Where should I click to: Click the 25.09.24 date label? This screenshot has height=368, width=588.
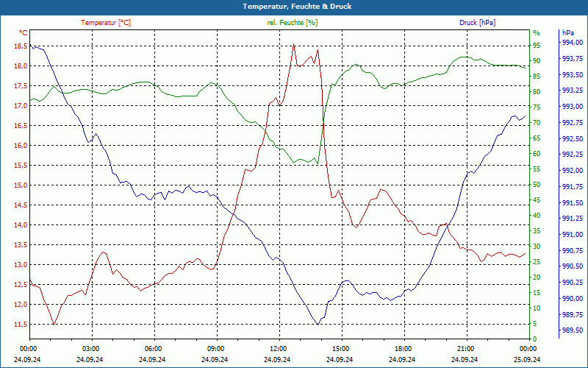click(527, 359)
